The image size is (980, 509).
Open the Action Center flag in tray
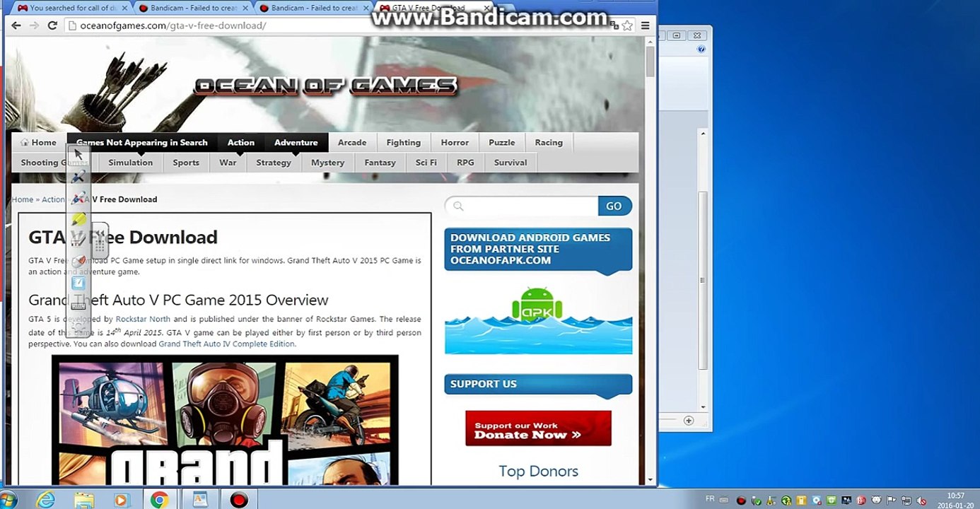(x=892, y=501)
